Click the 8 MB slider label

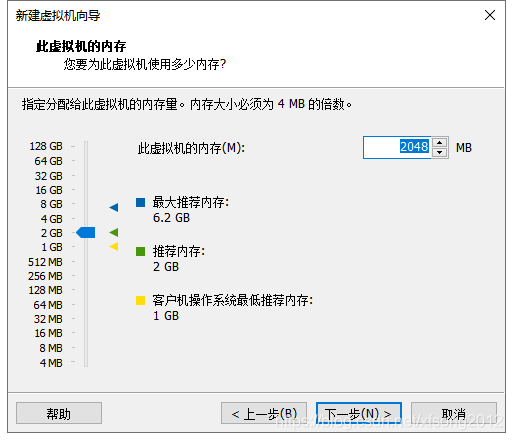[51, 348]
